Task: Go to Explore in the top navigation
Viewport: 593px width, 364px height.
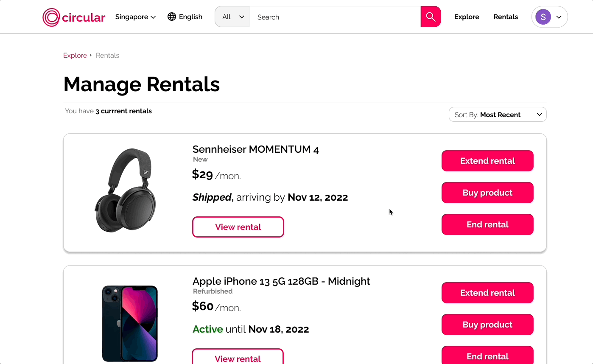Action: click(467, 17)
